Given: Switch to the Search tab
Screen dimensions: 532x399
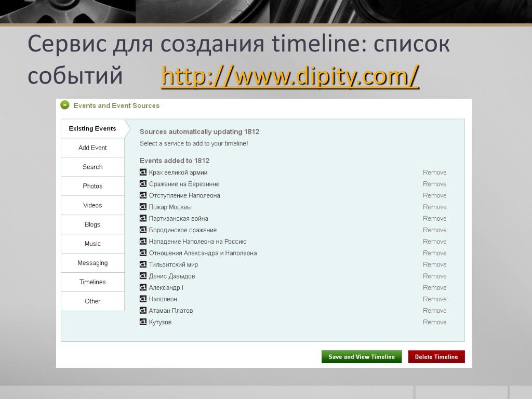Looking at the screenshot, I should tap(92, 167).
